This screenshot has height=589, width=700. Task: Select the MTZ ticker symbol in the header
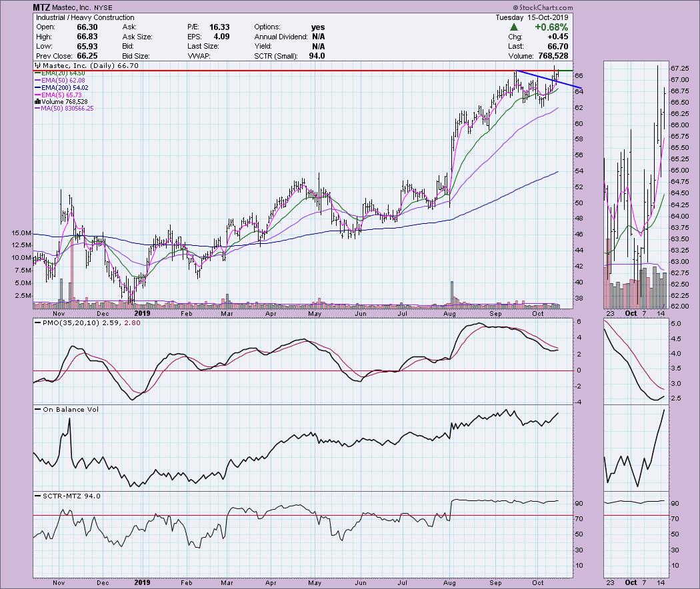click(x=41, y=7)
